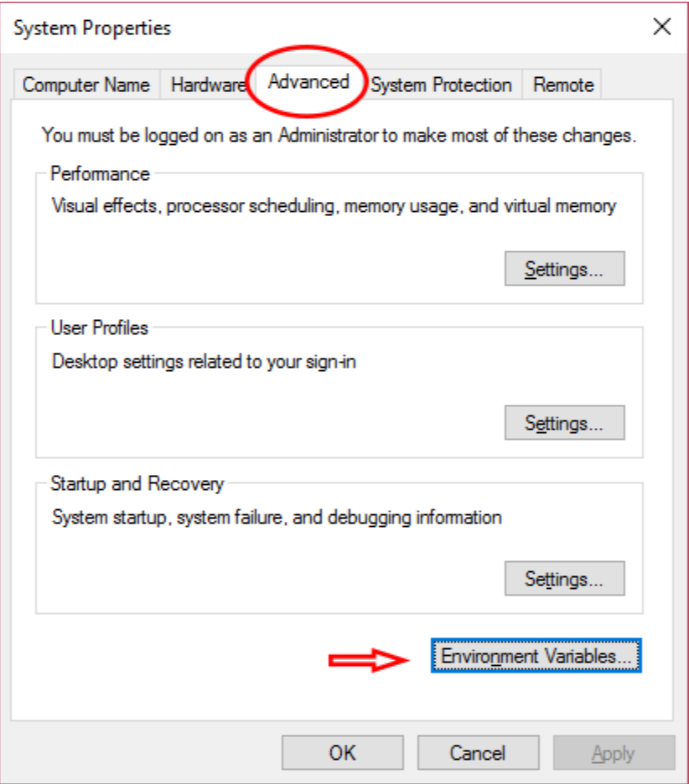
Task: Click the 'Desktop settings related to your sign-in' text
Action: point(204,362)
